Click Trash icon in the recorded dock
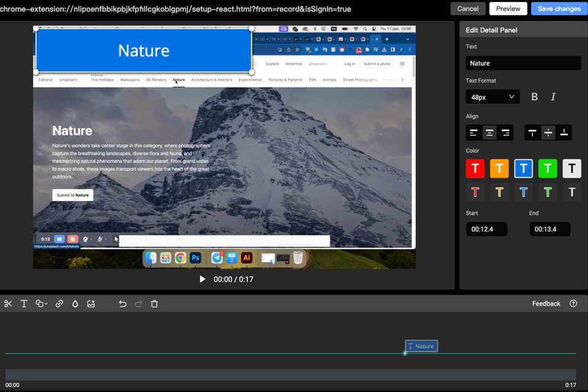 (x=298, y=258)
